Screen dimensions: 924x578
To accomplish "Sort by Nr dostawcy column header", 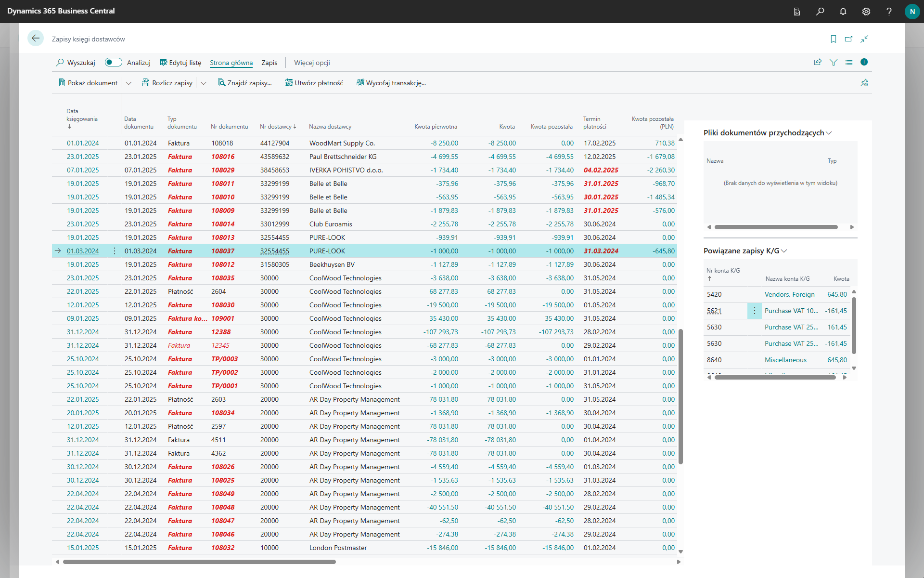I will point(278,127).
